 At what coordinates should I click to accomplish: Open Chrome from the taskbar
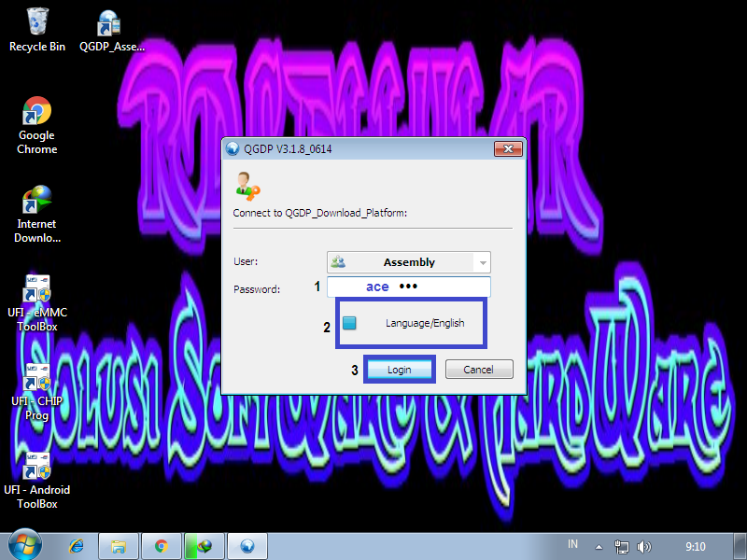coord(162,546)
